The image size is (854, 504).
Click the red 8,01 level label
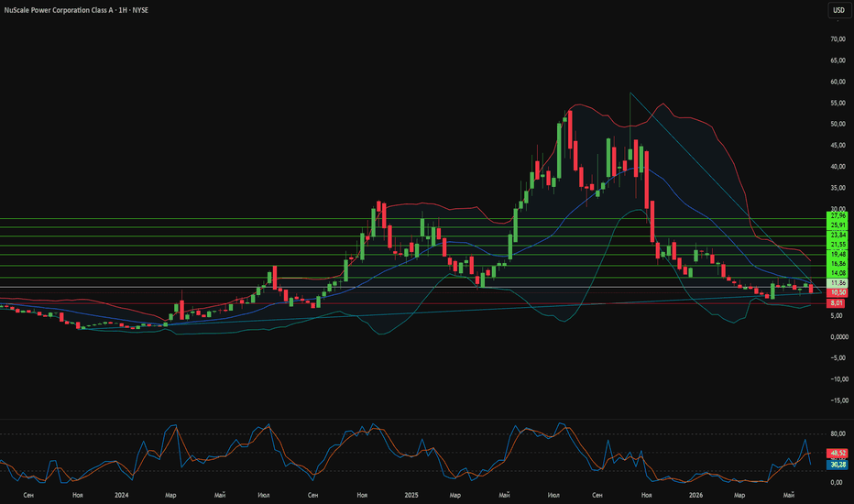coord(836,303)
